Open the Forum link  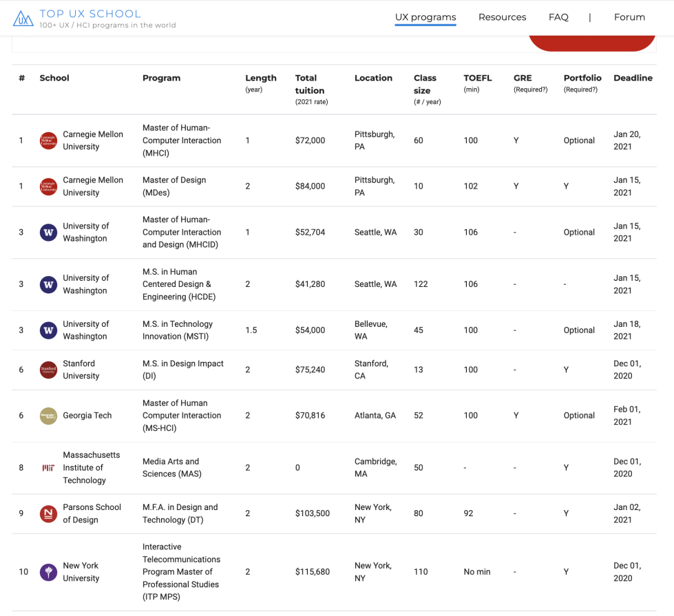click(629, 17)
